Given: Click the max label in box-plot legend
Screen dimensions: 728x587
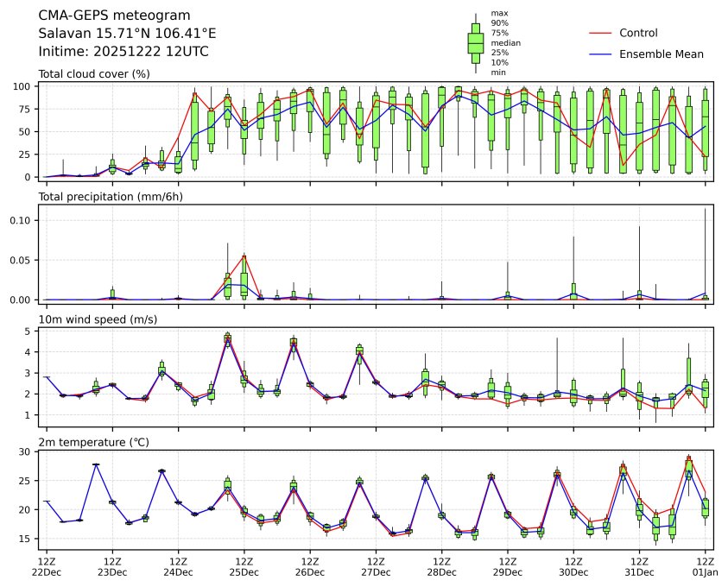Looking at the screenshot, I should (499, 13).
